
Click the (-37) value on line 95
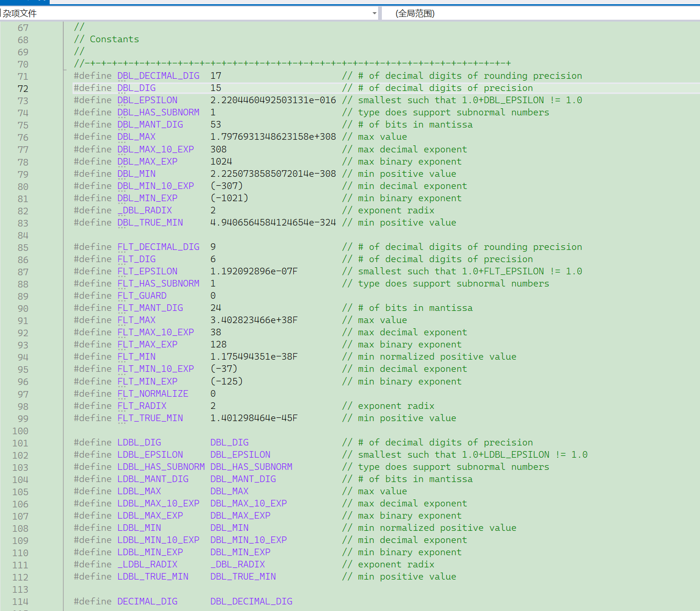[x=224, y=369]
